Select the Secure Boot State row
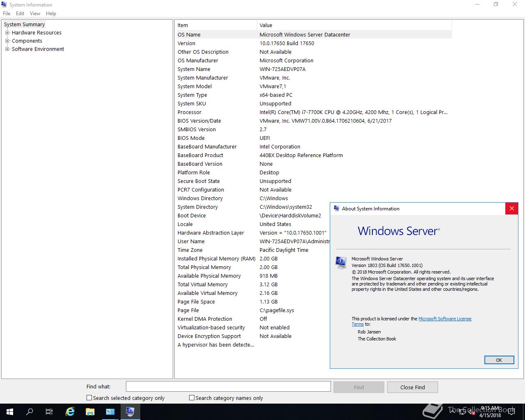The image size is (525, 420). click(x=314, y=181)
